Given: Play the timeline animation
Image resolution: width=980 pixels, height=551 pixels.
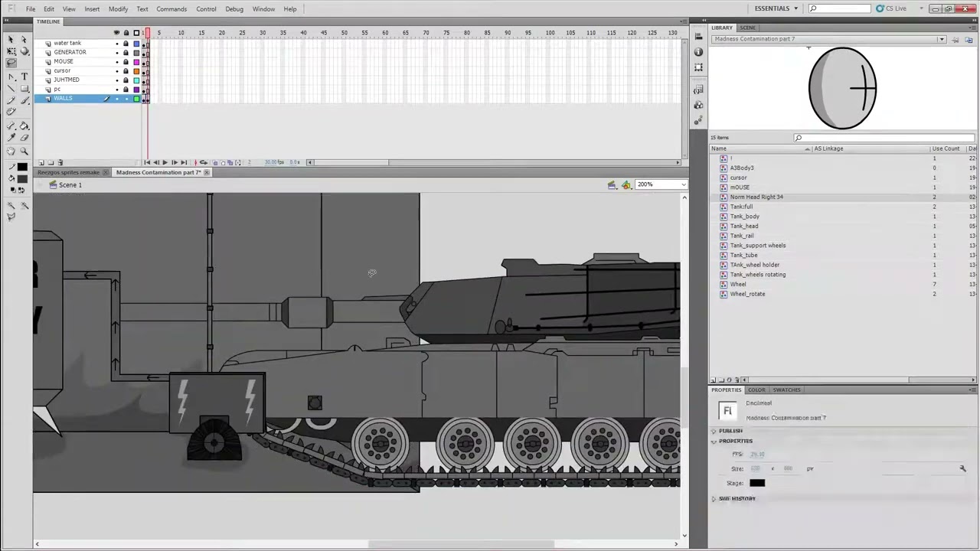Looking at the screenshot, I should click(x=165, y=162).
